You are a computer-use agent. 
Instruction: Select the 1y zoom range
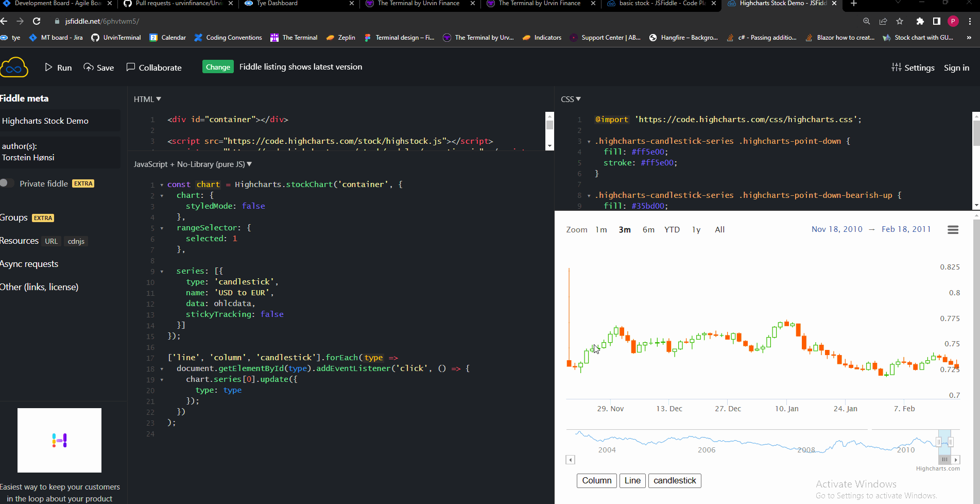696,229
